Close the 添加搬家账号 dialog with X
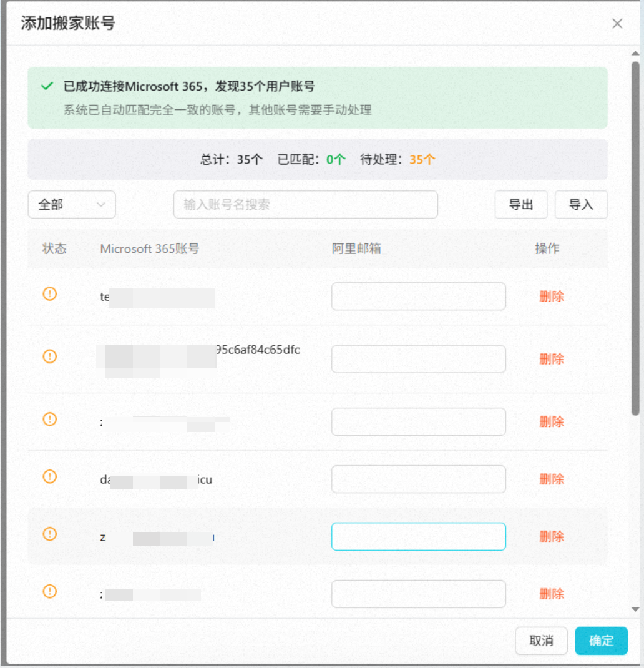This screenshot has width=644, height=668. point(617,24)
